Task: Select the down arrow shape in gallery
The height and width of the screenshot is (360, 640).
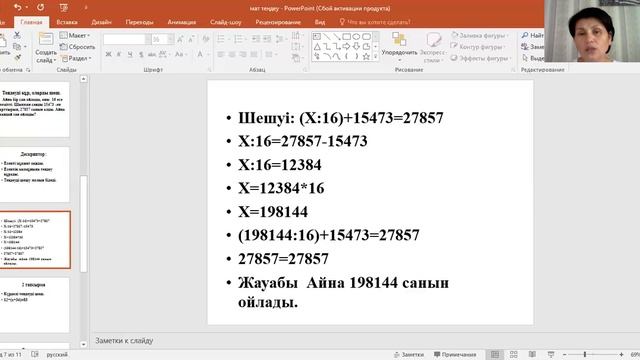Action: point(356,47)
